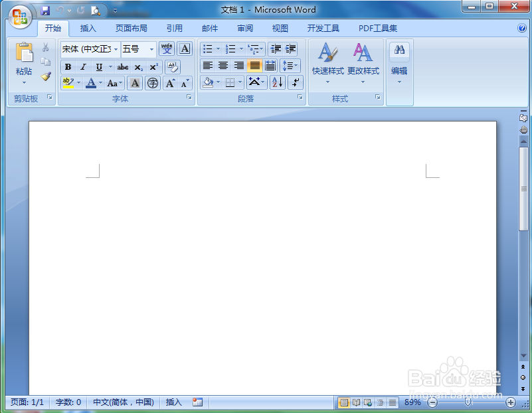The height and width of the screenshot is (413, 532).
Task: Click 中文(简体，中国) language indicator
Action: point(124,402)
